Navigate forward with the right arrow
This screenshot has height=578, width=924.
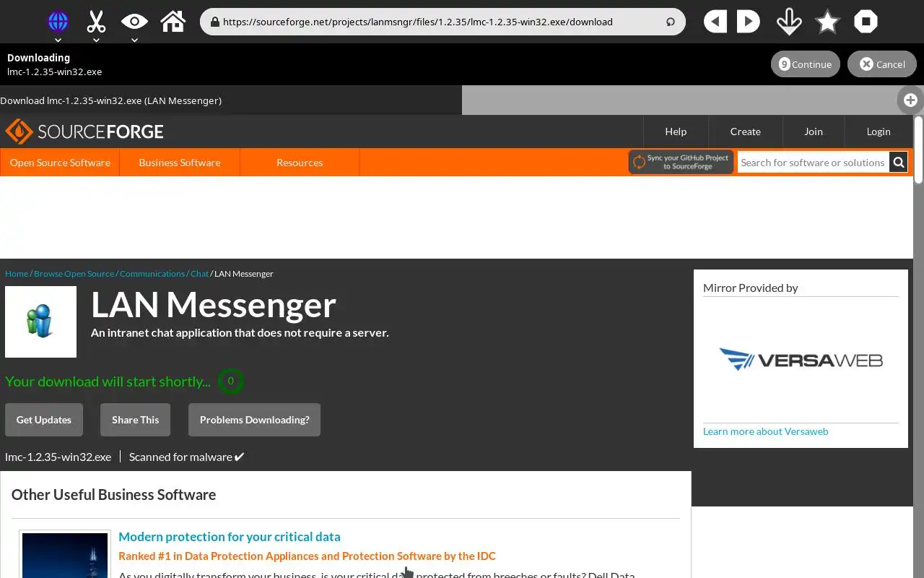click(749, 22)
